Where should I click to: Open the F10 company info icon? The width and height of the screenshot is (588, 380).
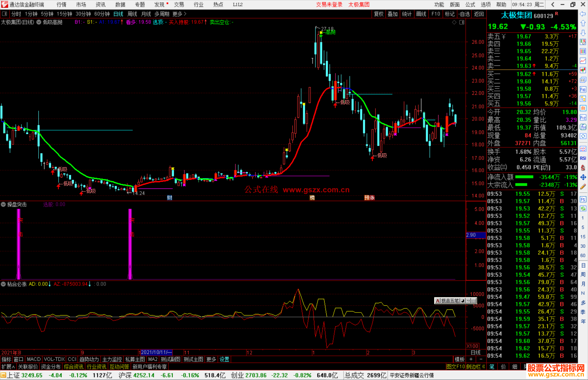(583, 89)
